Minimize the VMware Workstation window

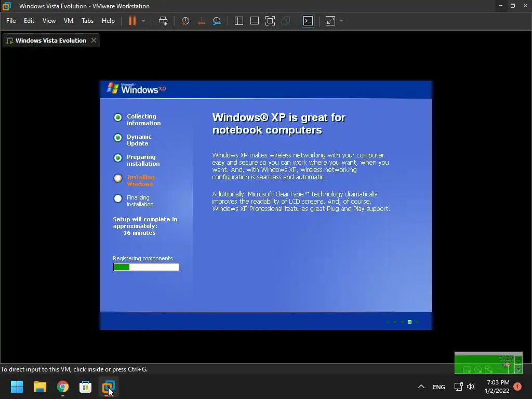pyautogui.click(x=500, y=6)
